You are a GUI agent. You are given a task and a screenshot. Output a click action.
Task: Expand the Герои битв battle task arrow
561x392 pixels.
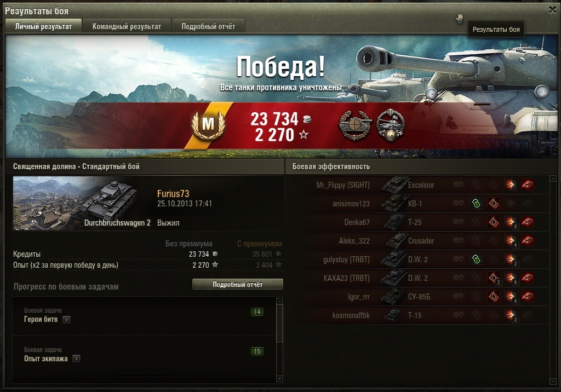coord(66,320)
